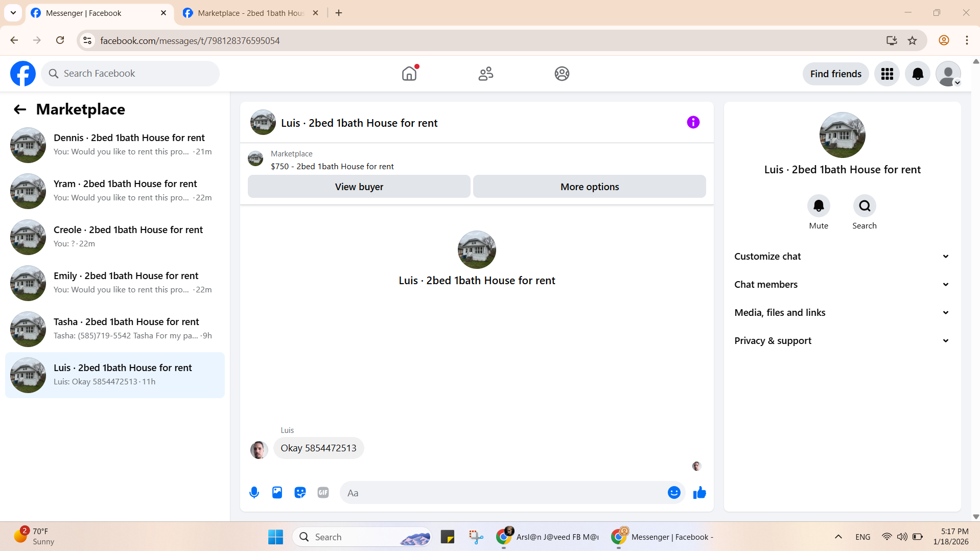Screen dimensions: 980x551
Task: Open conversation info purple icon
Action: 693,122
